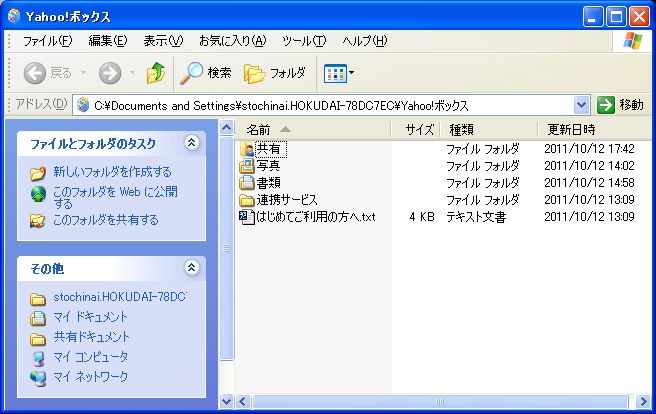The width and height of the screenshot is (656, 414).
Task: Click horizontal scrollbar left arrow
Action: (243, 401)
